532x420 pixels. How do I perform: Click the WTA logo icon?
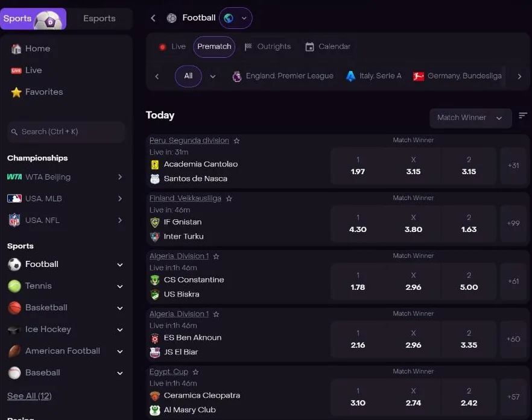14,177
